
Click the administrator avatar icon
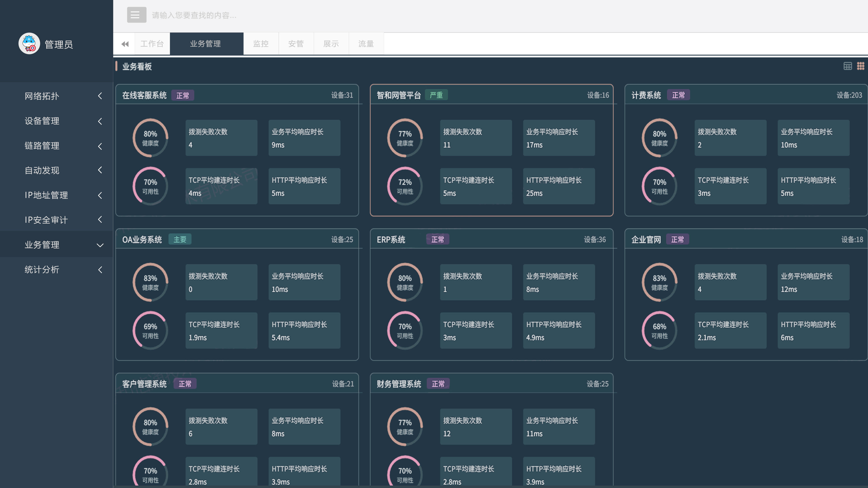(29, 43)
